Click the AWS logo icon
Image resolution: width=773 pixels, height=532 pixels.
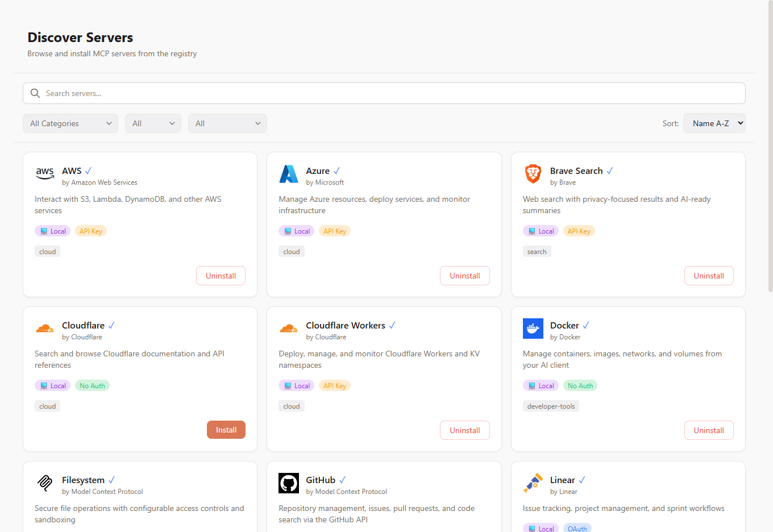pyautogui.click(x=44, y=173)
